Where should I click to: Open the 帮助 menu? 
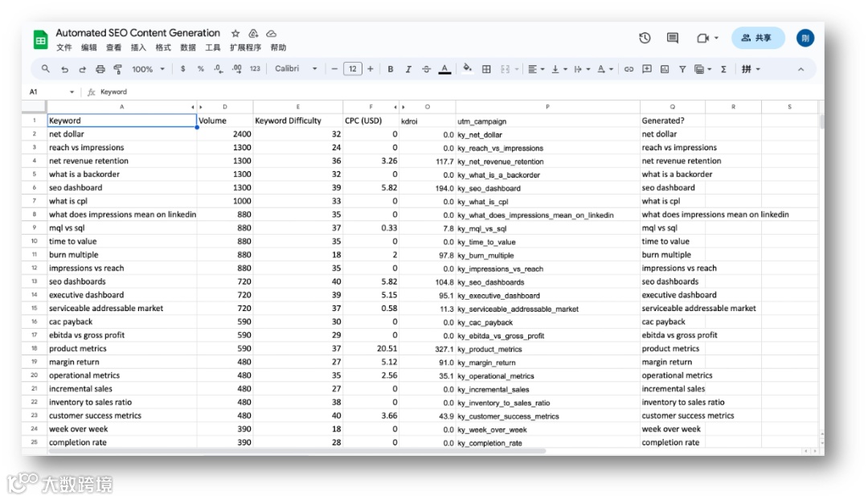pos(278,47)
